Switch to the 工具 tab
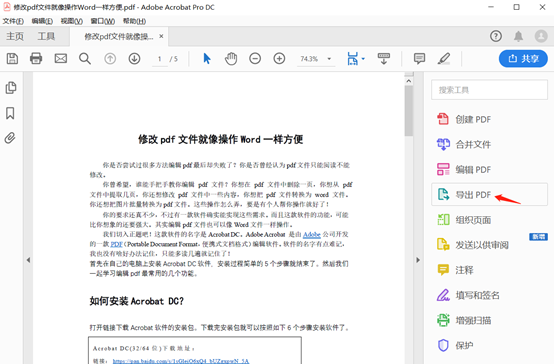 (46, 36)
